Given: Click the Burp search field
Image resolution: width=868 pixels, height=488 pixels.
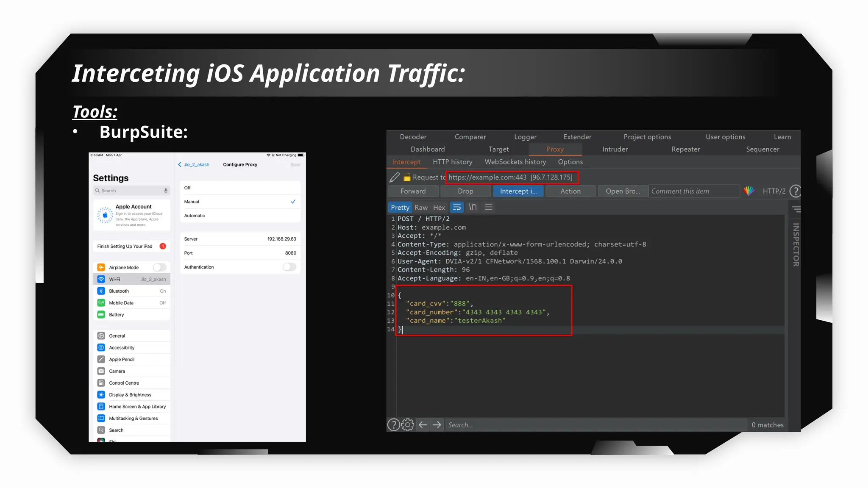Looking at the screenshot, I should (x=595, y=425).
